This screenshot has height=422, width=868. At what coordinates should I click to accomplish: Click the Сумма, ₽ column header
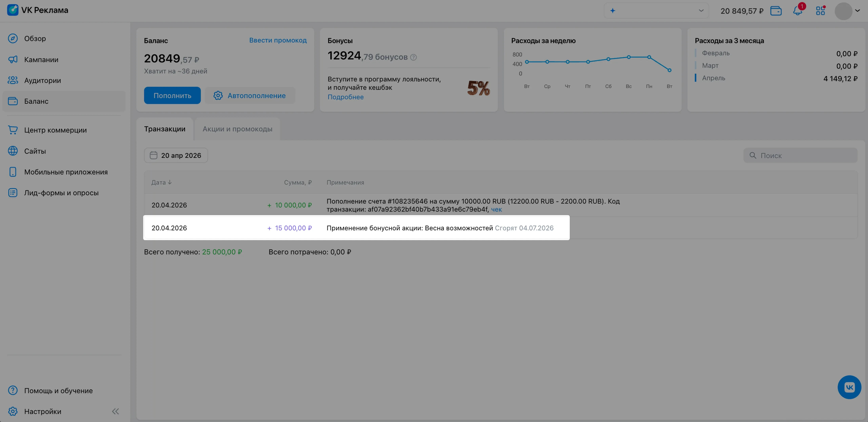coord(298,182)
